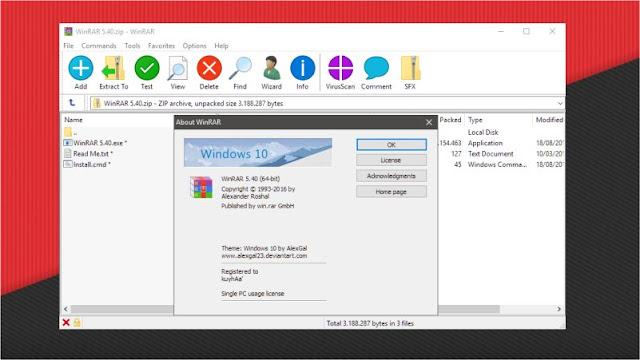
Task: Click the Add toolbar icon
Action: (80, 68)
